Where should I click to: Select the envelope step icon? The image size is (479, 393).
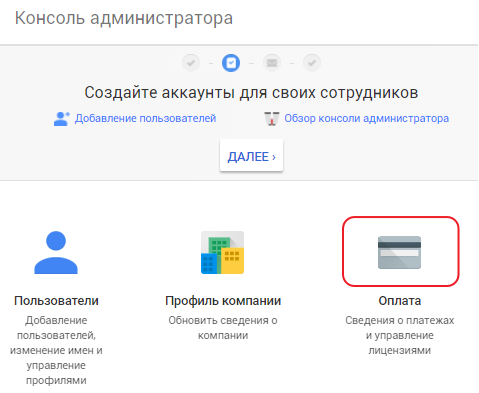point(272,62)
